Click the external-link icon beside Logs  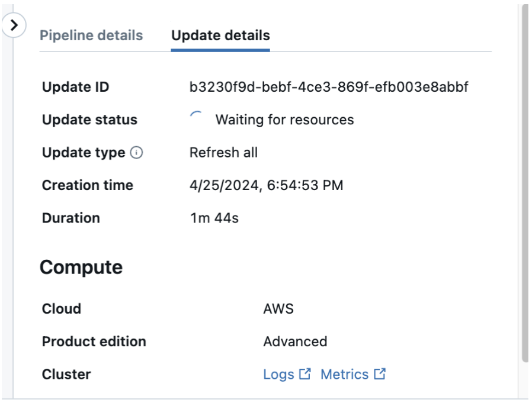(x=305, y=375)
